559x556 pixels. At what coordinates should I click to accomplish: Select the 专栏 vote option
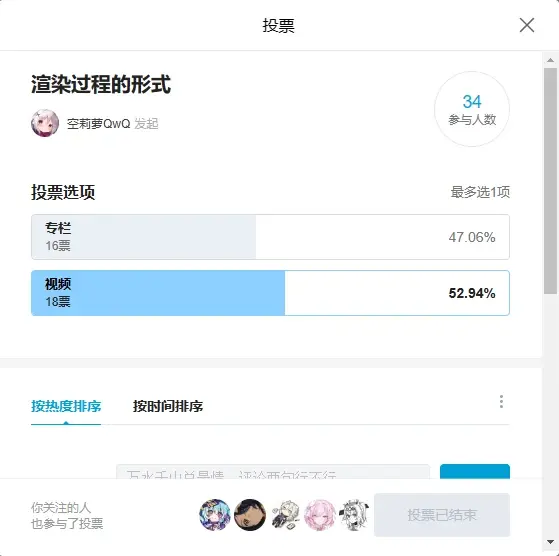pos(270,237)
